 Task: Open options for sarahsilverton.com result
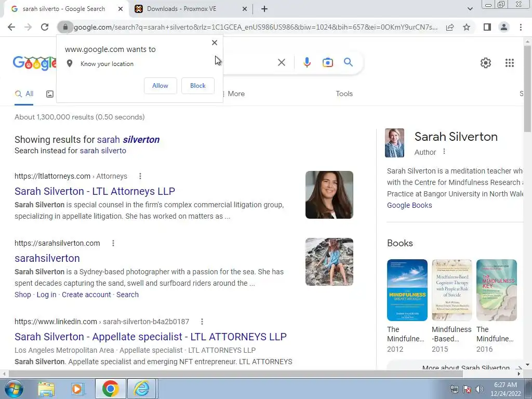tap(113, 243)
